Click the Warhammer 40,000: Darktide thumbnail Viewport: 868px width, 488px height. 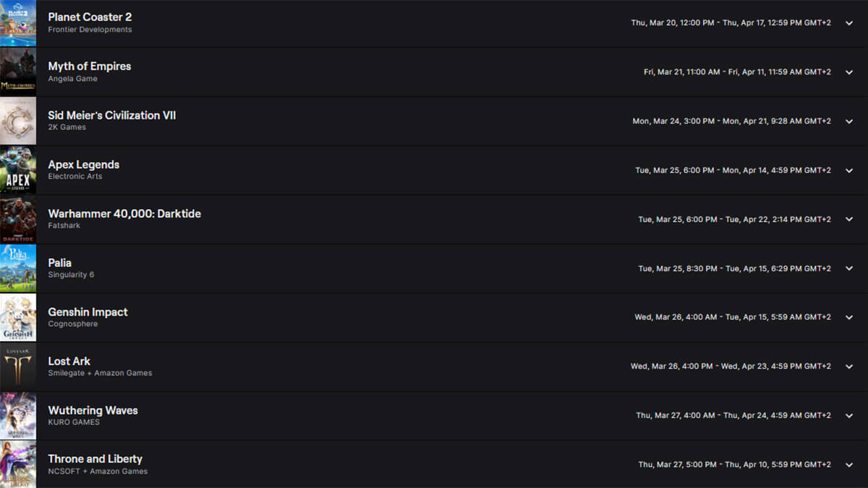pos(18,219)
